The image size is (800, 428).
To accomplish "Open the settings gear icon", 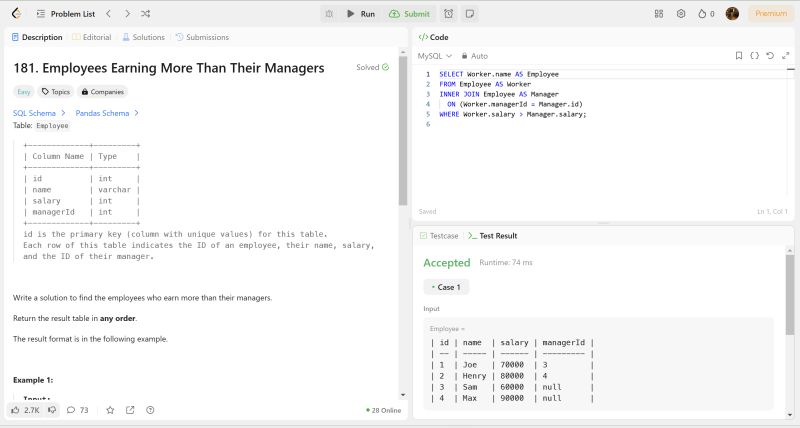I will (681, 14).
